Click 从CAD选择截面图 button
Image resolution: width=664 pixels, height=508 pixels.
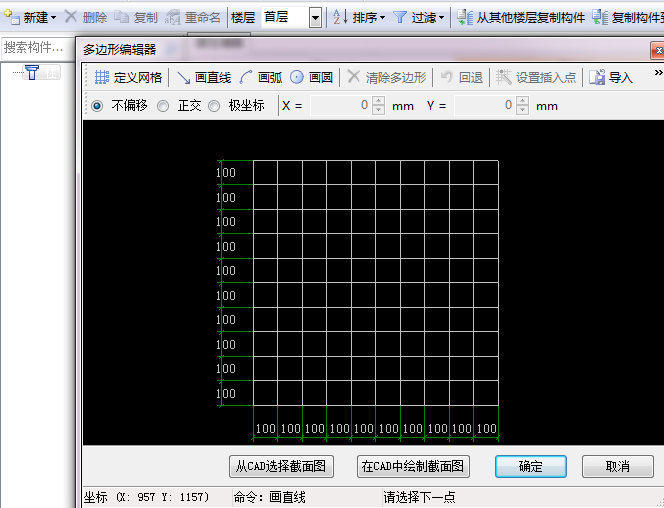point(281,467)
